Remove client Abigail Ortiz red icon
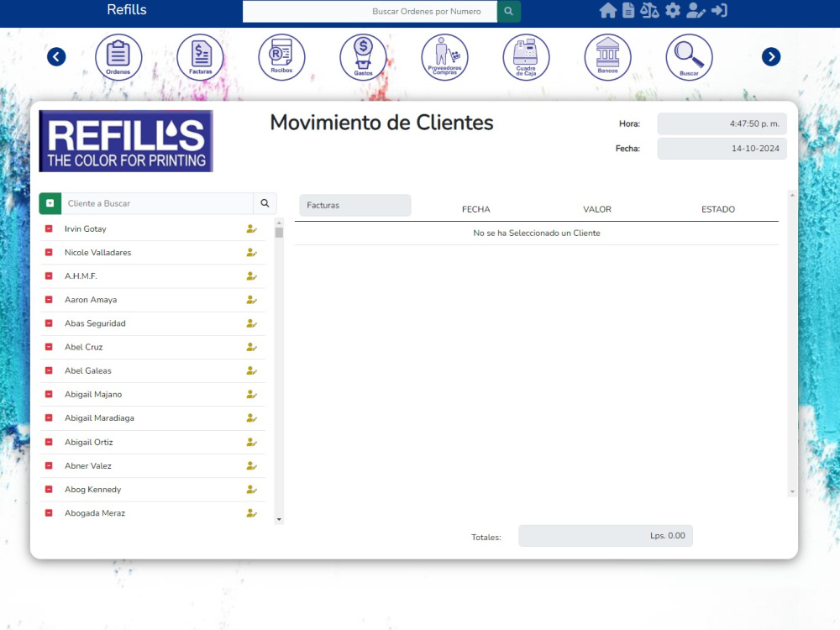The image size is (840, 630). (x=49, y=442)
